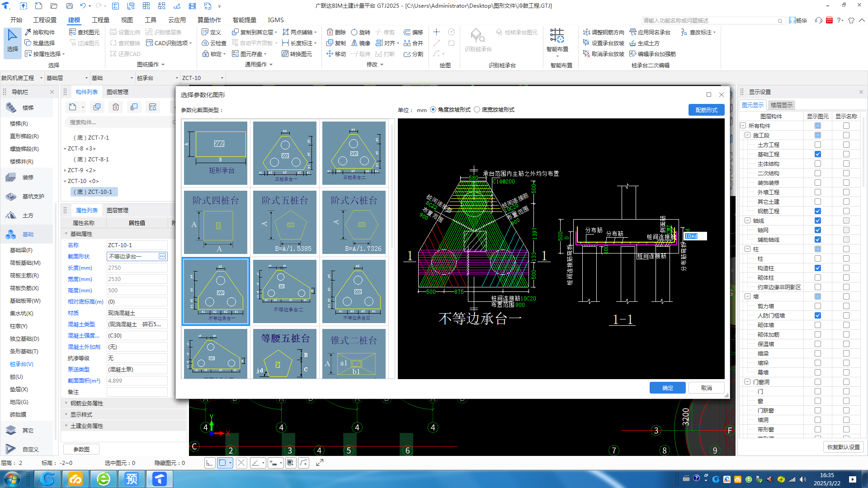Click the 拾取构件 tool
868x488 pixels.
pyautogui.click(x=40, y=32)
